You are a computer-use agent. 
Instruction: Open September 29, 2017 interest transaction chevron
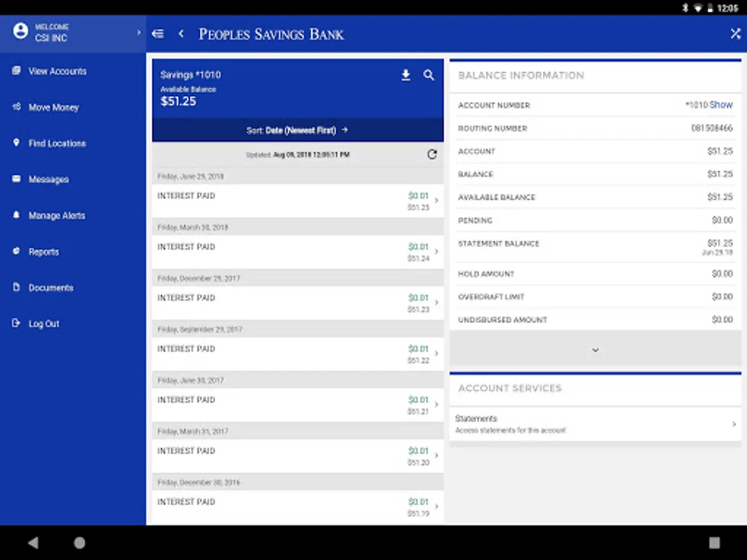436,353
